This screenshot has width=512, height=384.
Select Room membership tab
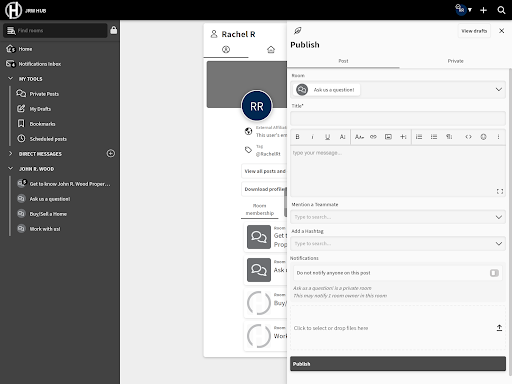click(260, 209)
